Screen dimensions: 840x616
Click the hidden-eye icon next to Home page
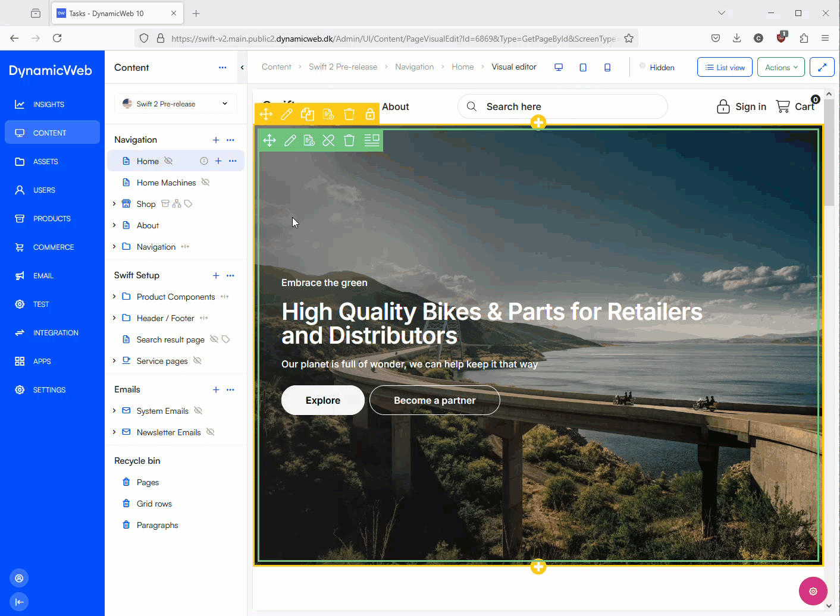coord(168,161)
